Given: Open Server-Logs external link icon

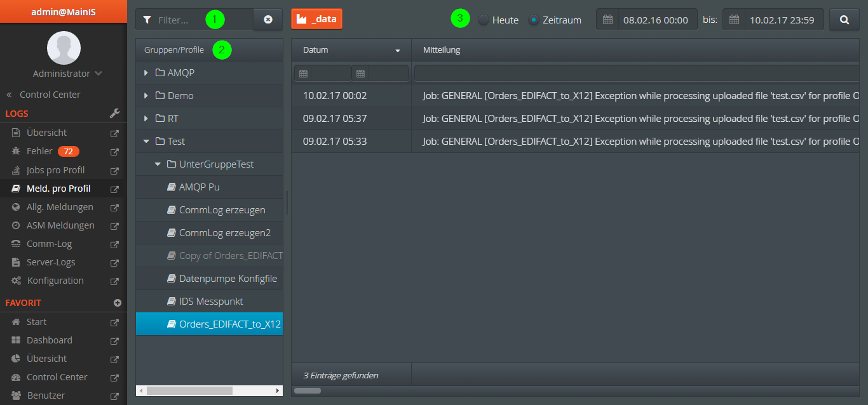Looking at the screenshot, I should tap(115, 262).
